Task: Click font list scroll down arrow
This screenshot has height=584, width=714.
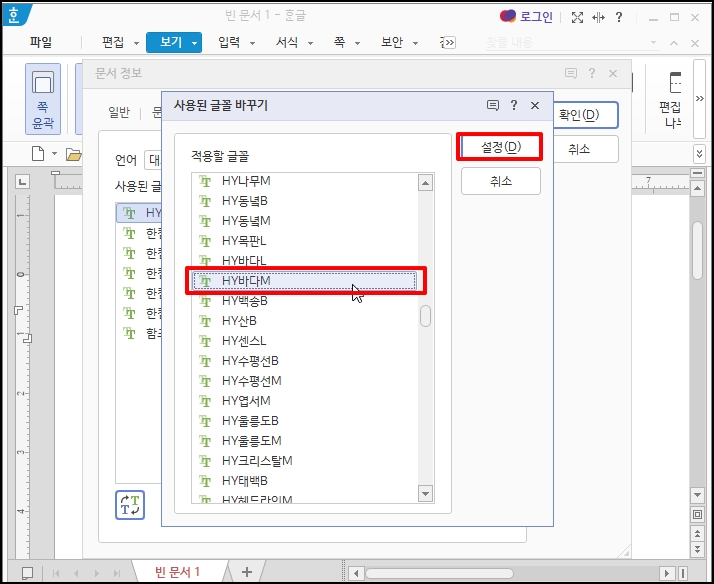Action: (x=425, y=493)
